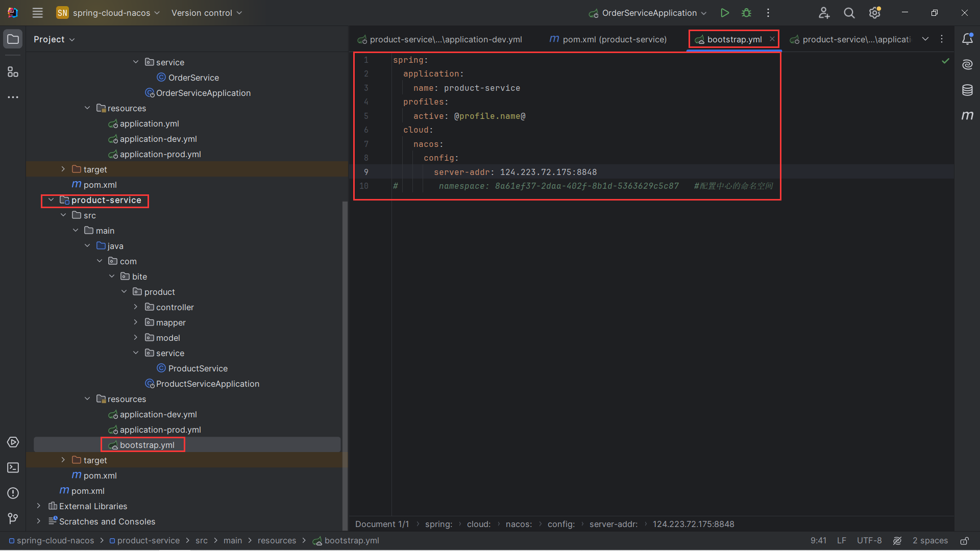Collapse the product-service module node
980x551 pixels.
click(51, 200)
